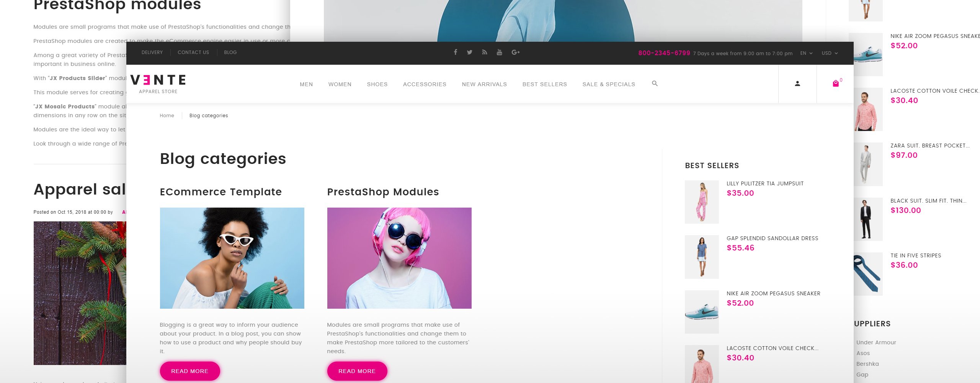Open the WOMEN menu item
This screenshot has height=383, width=980.
(x=340, y=84)
